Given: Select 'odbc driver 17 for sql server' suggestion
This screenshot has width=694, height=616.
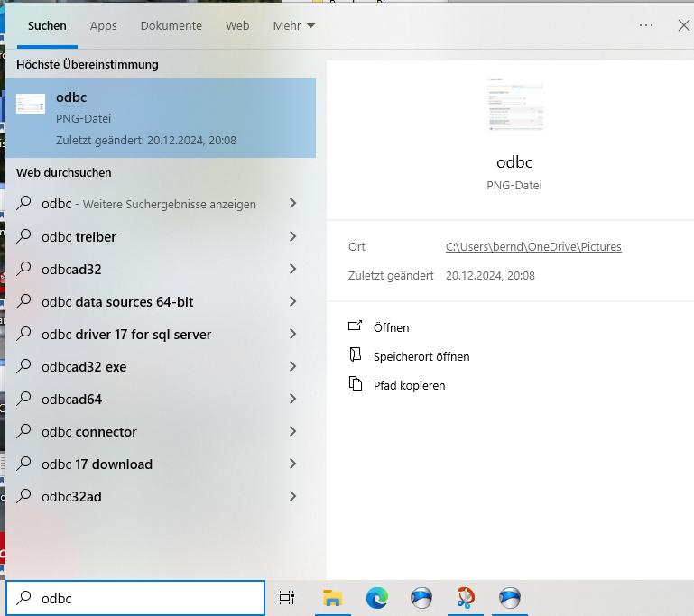Looking at the screenshot, I should coord(161,334).
